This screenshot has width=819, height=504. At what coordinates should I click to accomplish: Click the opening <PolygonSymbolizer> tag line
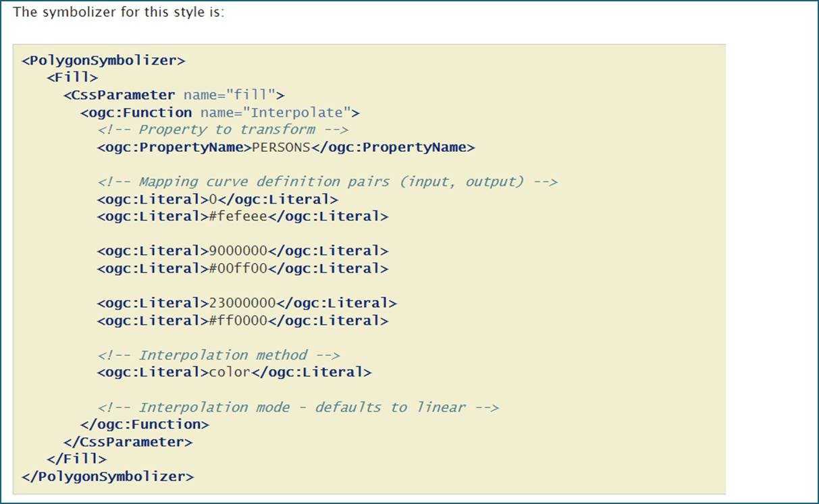[103, 60]
